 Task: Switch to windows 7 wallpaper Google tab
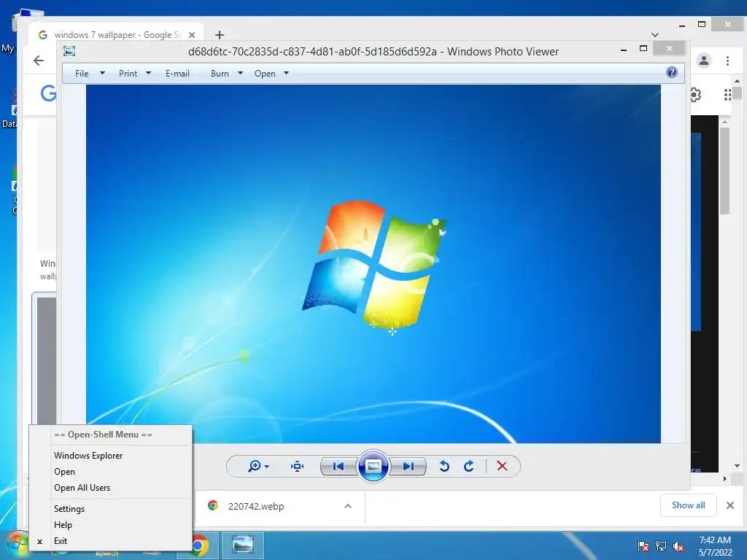116,35
